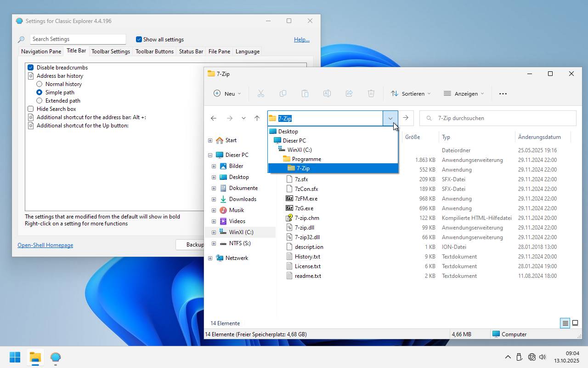
Task: Select Normal history radio button
Action: [40, 84]
